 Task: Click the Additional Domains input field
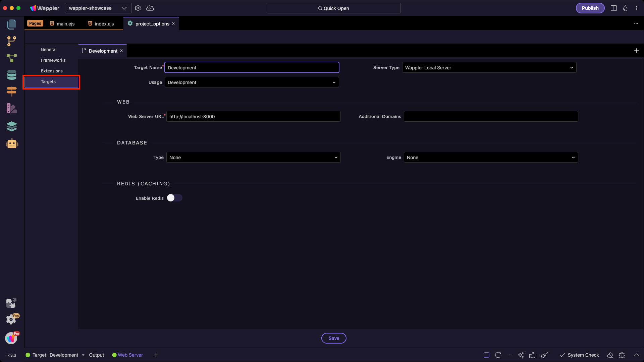(x=491, y=117)
